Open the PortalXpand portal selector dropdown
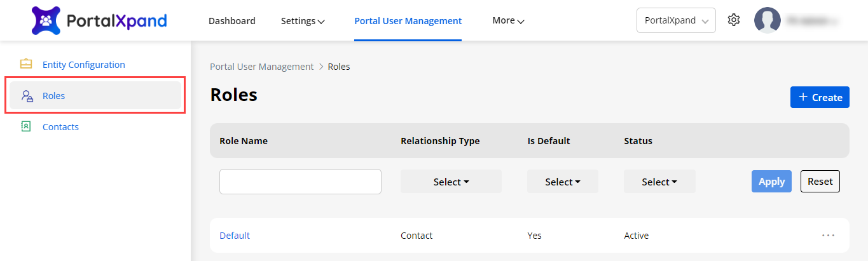The width and height of the screenshot is (868, 261). (x=676, y=20)
